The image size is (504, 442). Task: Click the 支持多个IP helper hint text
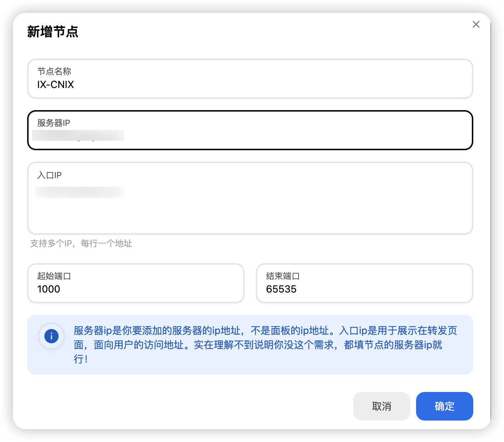tap(81, 244)
